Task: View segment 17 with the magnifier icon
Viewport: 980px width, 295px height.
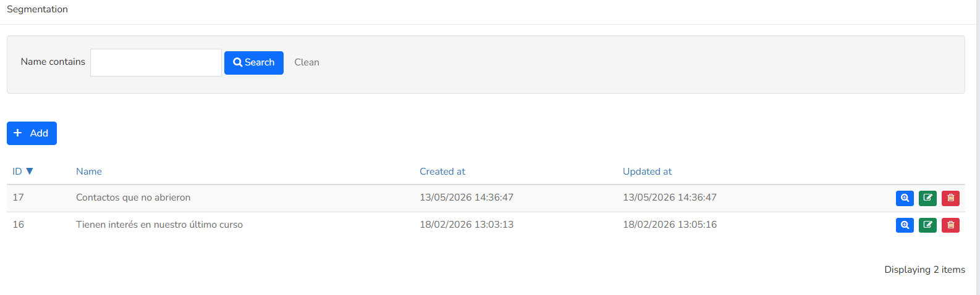Action: click(x=905, y=198)
